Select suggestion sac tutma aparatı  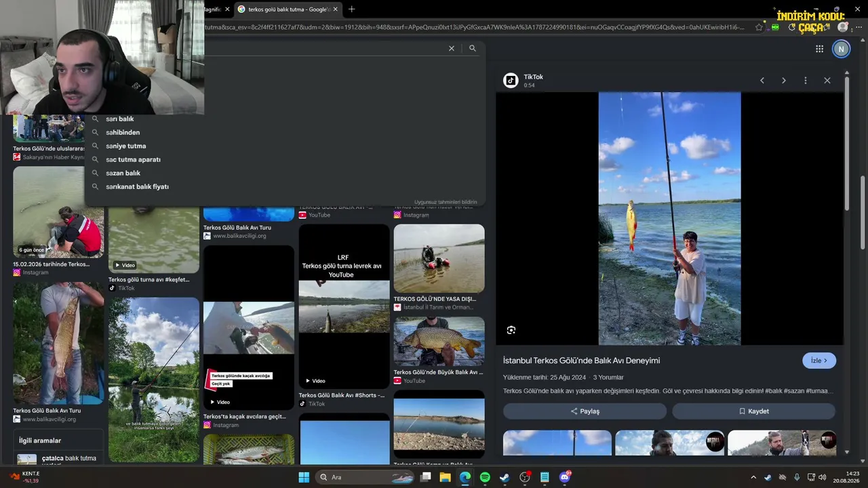coord(134,160)
